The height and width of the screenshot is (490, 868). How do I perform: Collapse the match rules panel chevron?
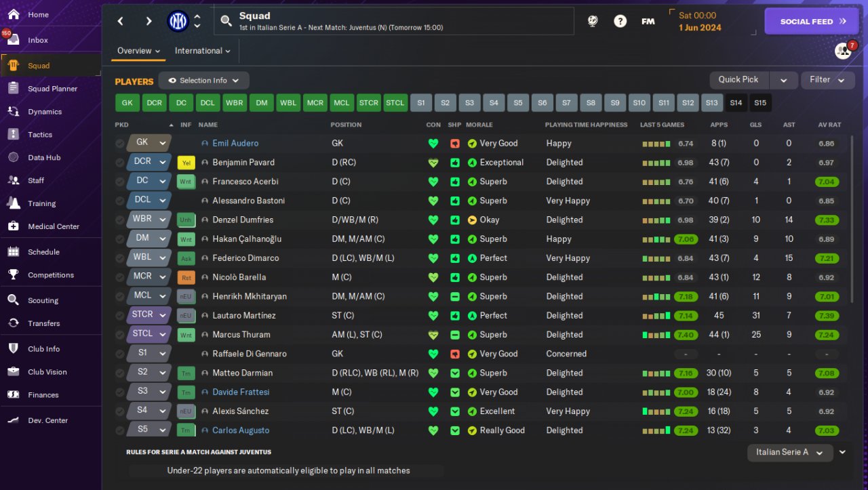pos(842,452)
